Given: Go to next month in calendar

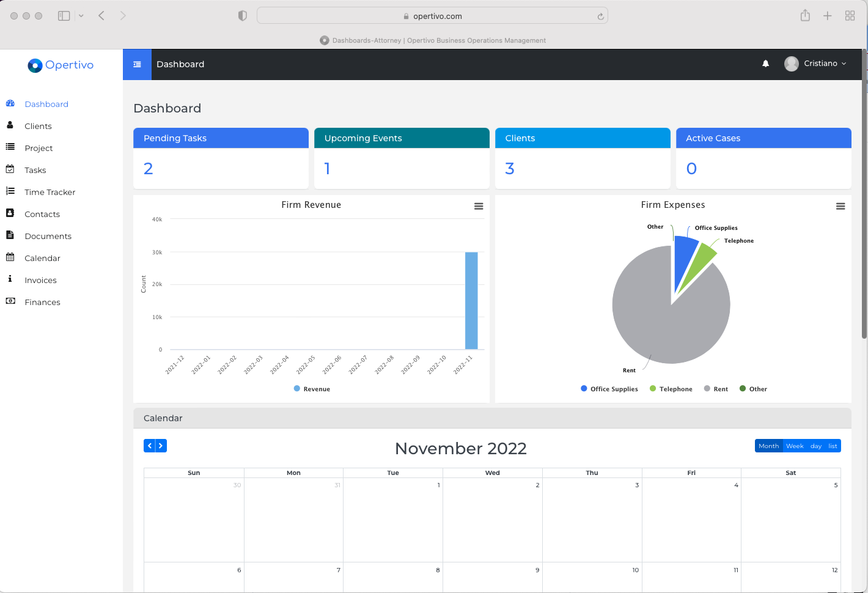Looking at the screenshot, I should click(161, 446).
